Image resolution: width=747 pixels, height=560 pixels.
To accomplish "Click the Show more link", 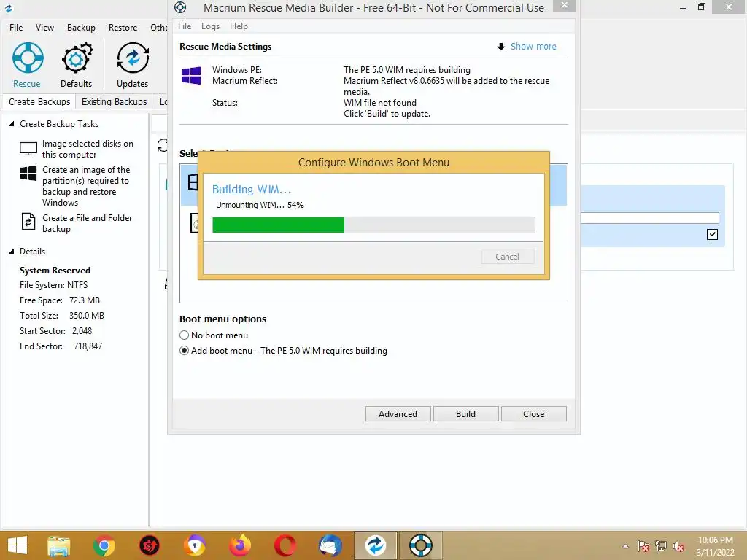I will click(x=533, y=46).
